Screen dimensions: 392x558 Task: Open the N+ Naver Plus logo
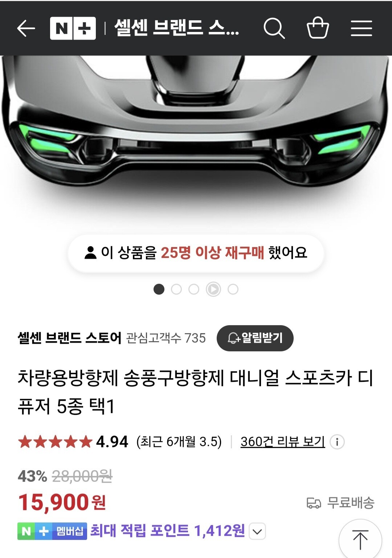[x=73, y=28]
